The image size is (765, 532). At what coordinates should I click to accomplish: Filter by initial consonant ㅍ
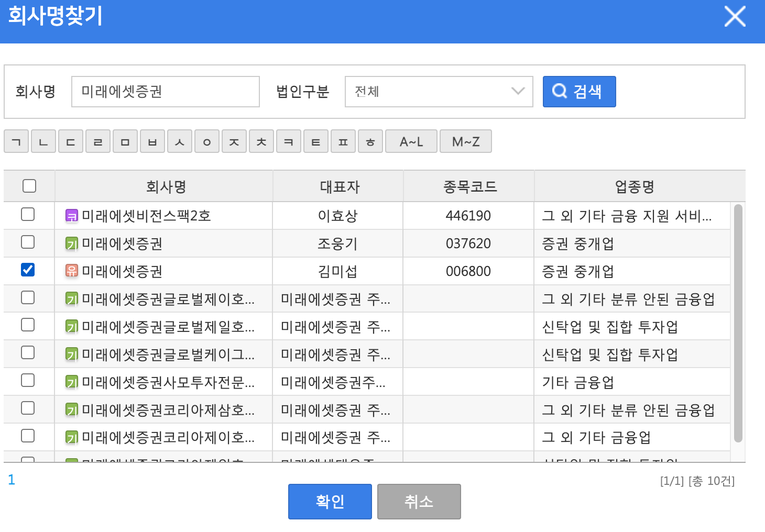(343, 141)
